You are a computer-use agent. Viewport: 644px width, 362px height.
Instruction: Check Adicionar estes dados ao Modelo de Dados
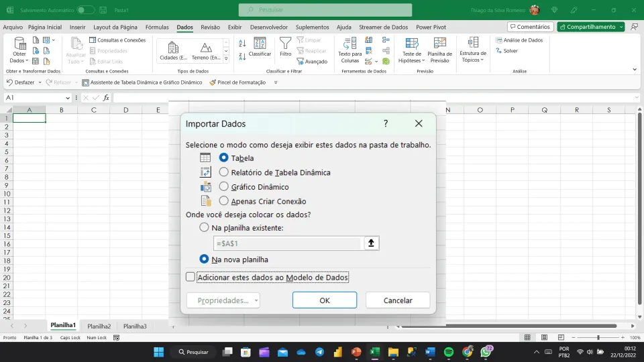[190, 277]
